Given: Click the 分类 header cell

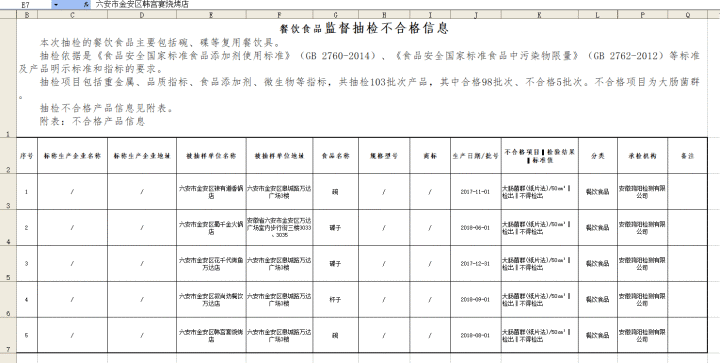Looking at the screenshot, I should (598, 156).
